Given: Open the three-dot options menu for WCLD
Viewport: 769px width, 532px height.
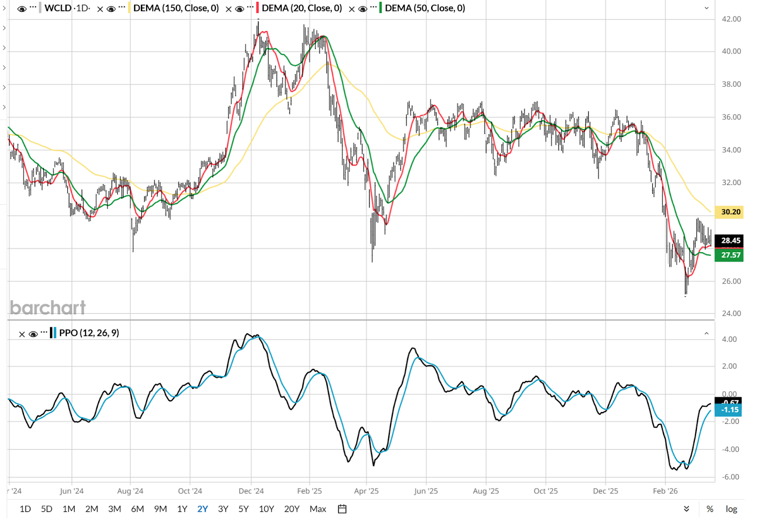Looking at the screenshot, I should [33, 8].
